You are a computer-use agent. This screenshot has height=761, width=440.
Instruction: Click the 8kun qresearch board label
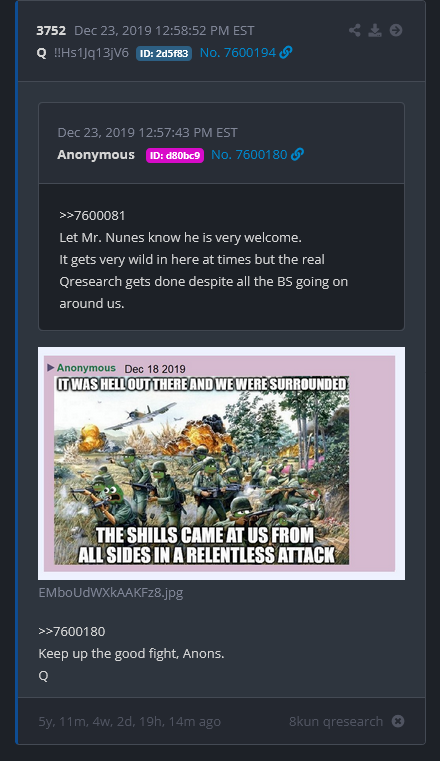336,721
